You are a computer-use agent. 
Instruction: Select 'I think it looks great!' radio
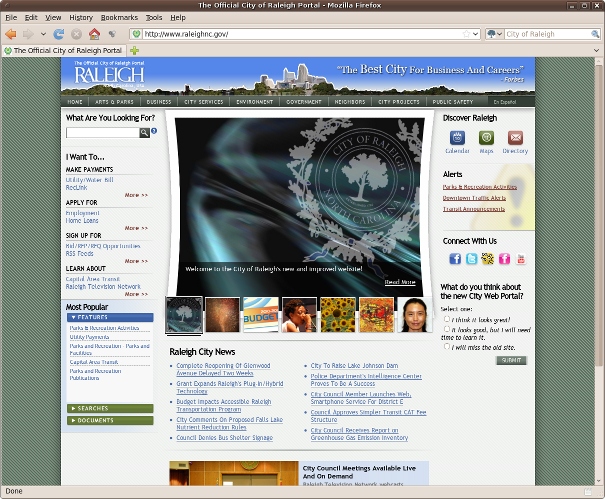[446, 319]
